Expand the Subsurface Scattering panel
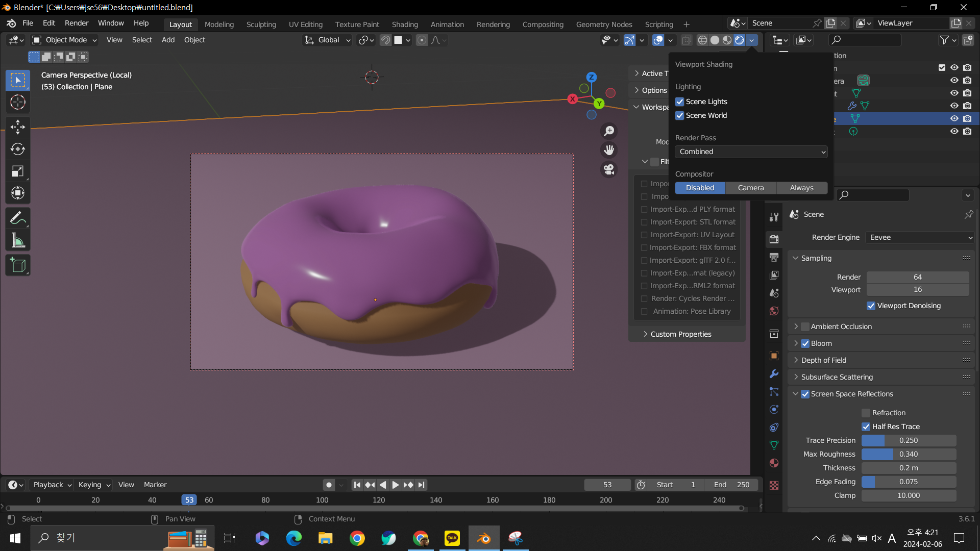 click(x=837, y=377)
